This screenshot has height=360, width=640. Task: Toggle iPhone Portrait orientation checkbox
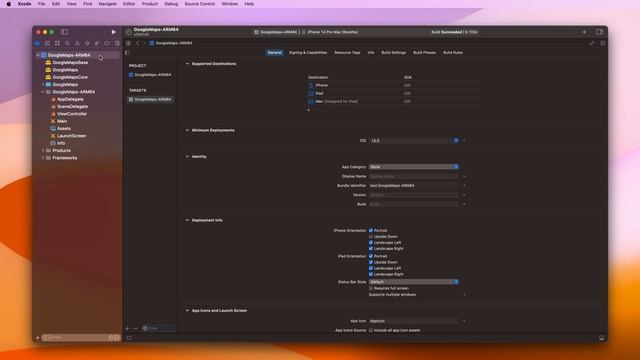point(371,231)
